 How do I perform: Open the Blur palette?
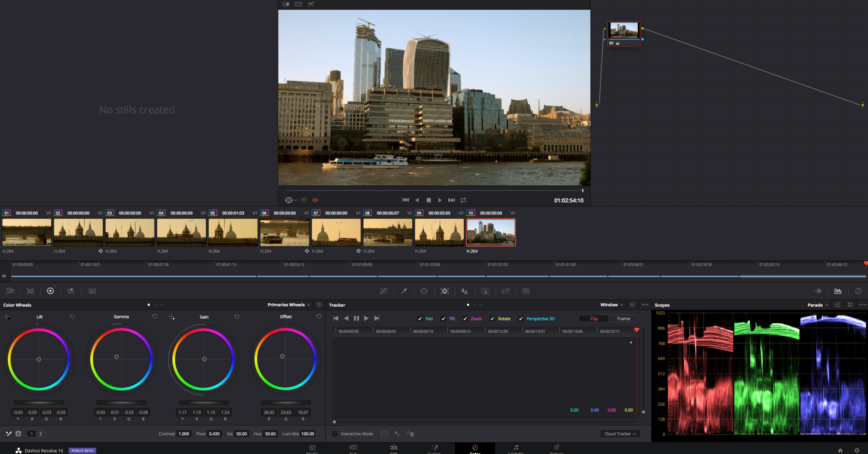[x=465, y=291]
